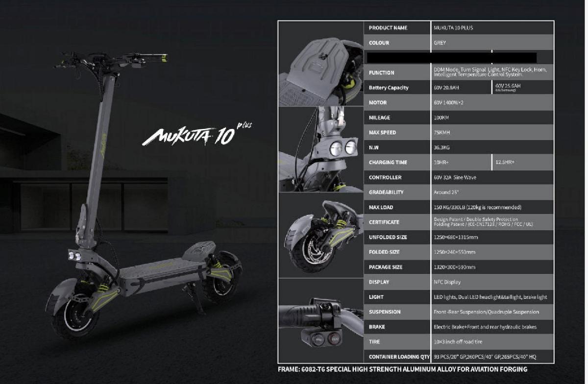Select the DDM Mode, Turn Signal Light function text

click(490, 72)
